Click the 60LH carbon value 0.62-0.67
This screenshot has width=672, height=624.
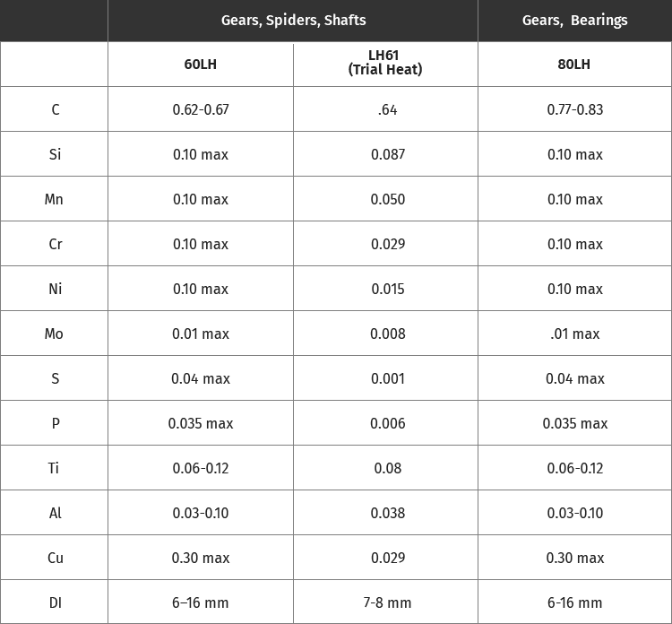201,109
